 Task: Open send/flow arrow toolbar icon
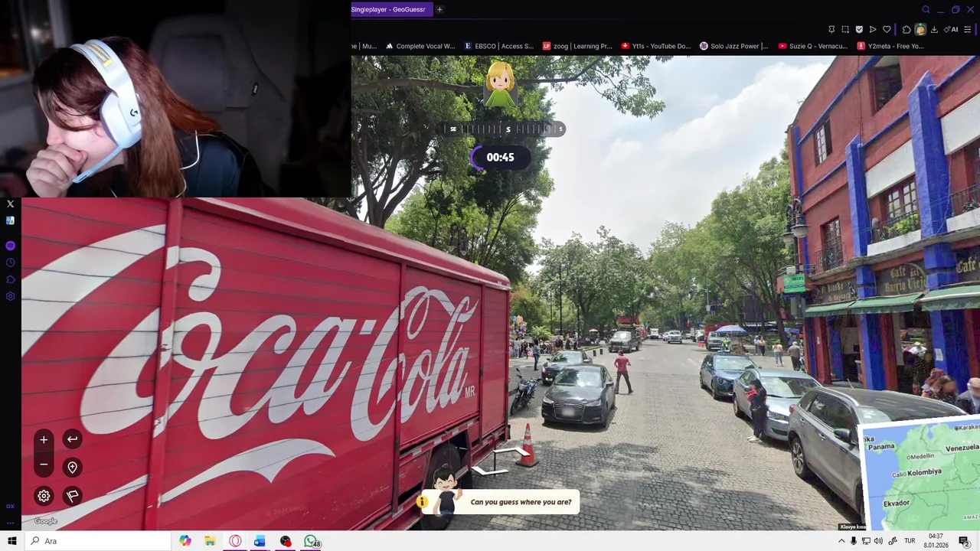(x=873, y=29)
